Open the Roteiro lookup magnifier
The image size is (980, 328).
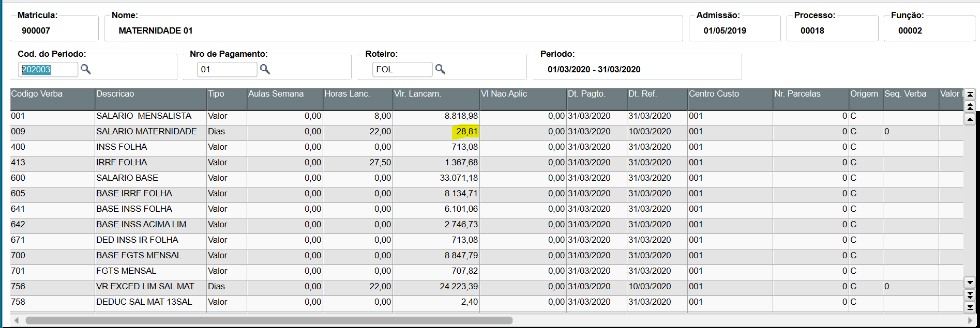[440, 69]
